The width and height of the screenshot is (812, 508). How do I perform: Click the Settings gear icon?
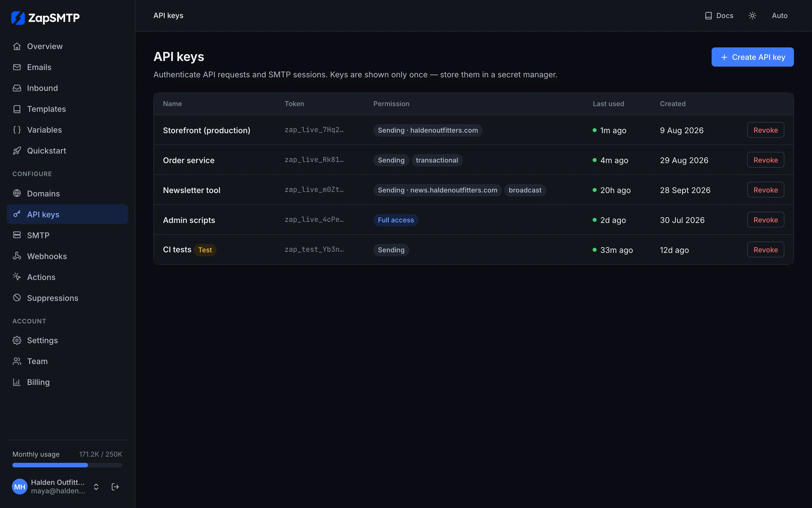coord(17,340)
